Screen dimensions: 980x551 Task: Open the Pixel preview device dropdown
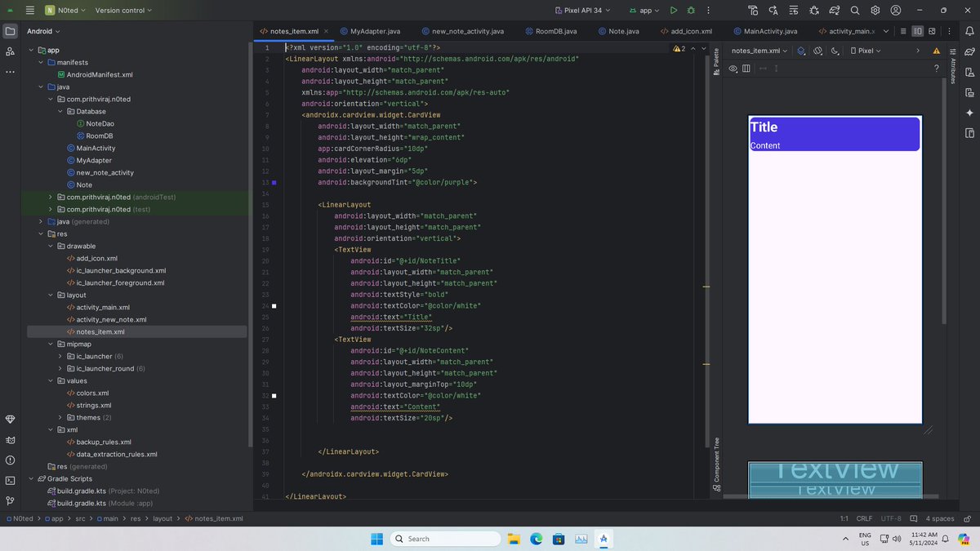point(866,51)
